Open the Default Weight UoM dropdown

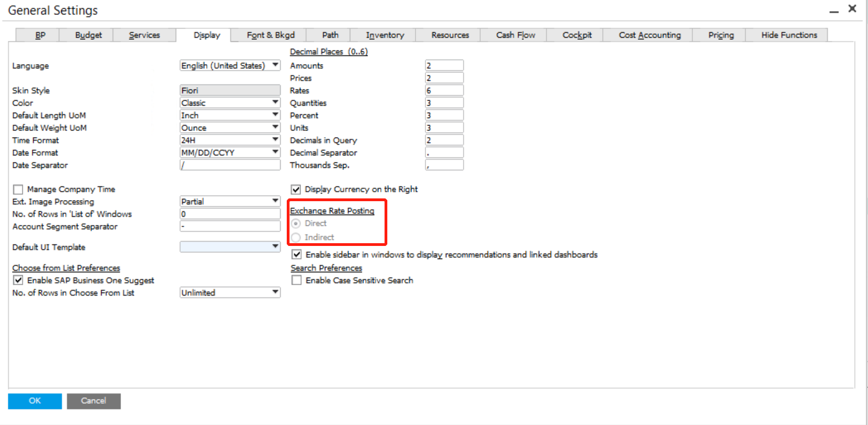[275, 127]
